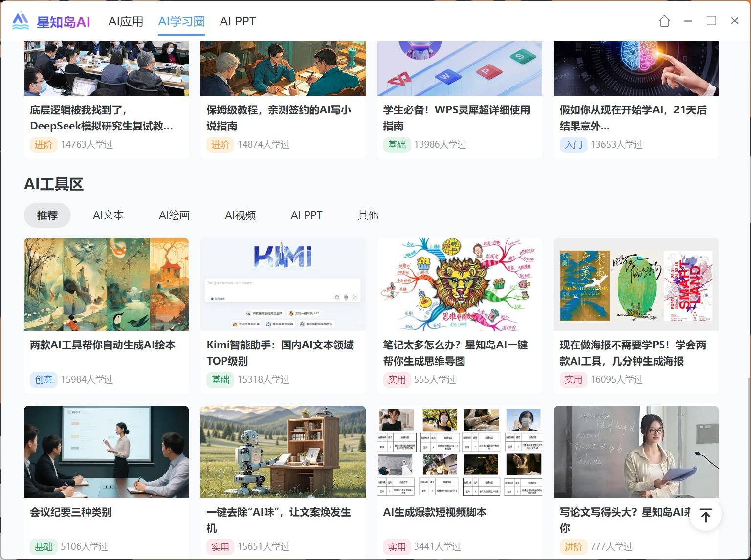This screenshot has height=560, width=751.
Task: Filter tools by AI绘画 category
Action: 174,215
